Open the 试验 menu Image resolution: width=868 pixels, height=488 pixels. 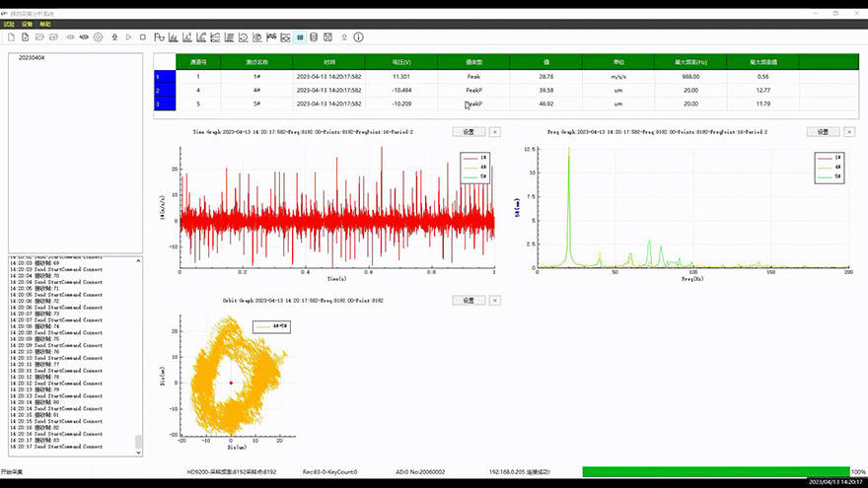click(x=9, y=24)
